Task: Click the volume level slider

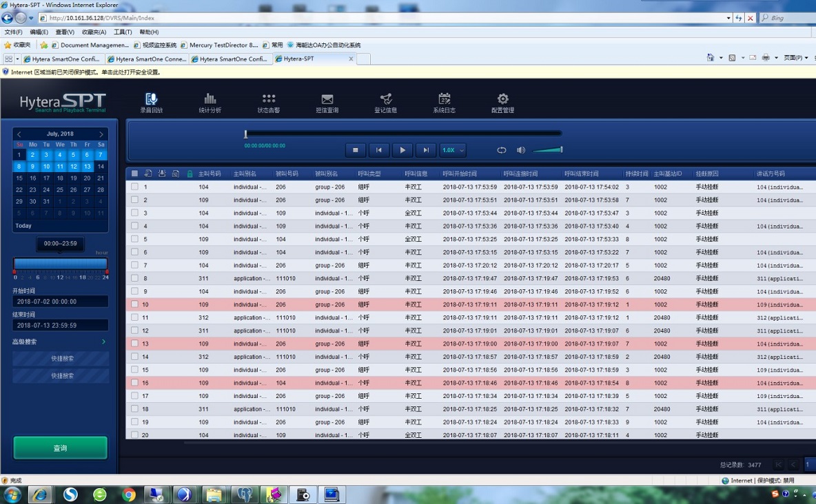Action: coord(547,150)
